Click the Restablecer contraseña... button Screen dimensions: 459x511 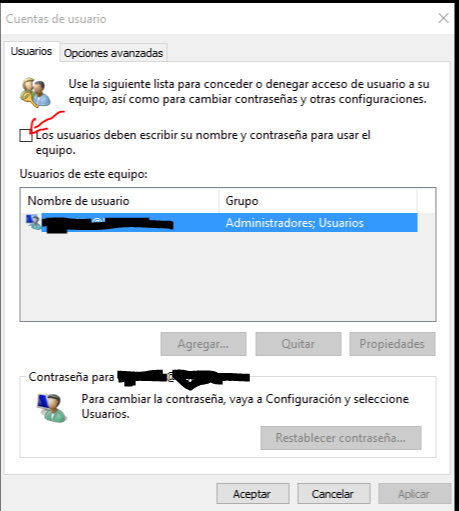(341, 438)
